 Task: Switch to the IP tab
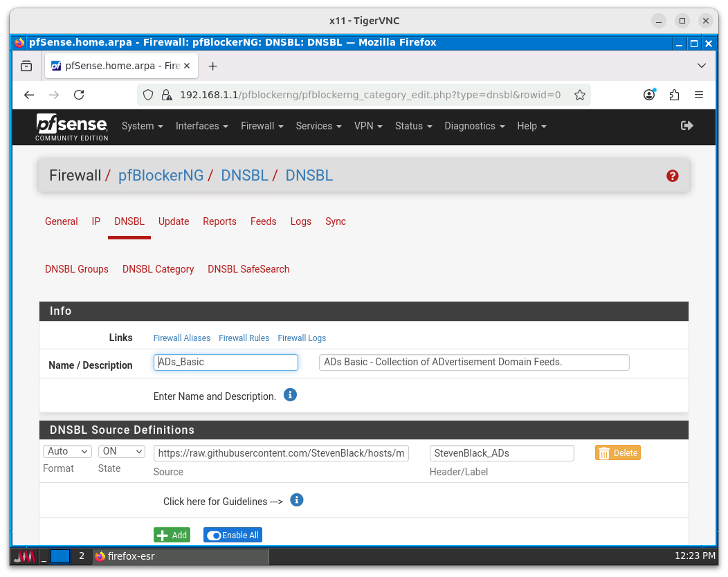[95, 221]
